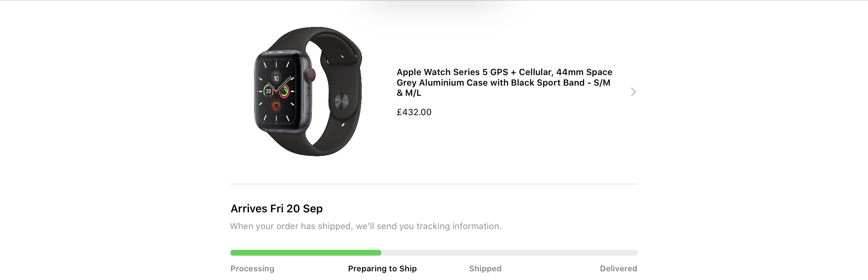Click the green filled portion of progress bar
The height and width of the screenshot is (280, 868).
pos(306,253)
